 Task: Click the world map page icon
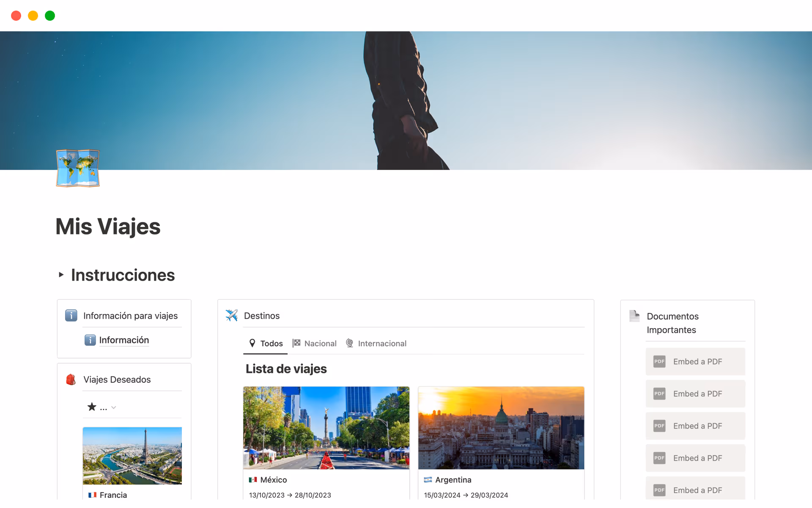pyautogui.click(x=78, y=168)
